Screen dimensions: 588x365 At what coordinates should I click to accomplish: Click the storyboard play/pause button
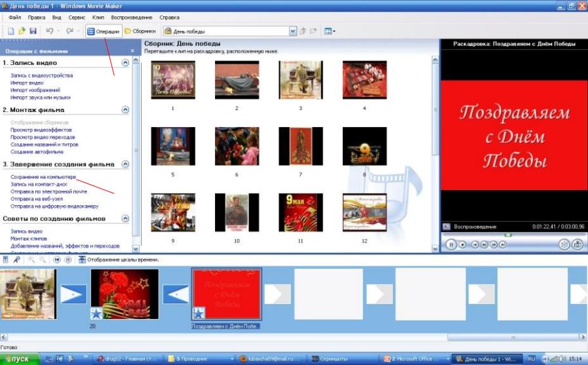68,259
